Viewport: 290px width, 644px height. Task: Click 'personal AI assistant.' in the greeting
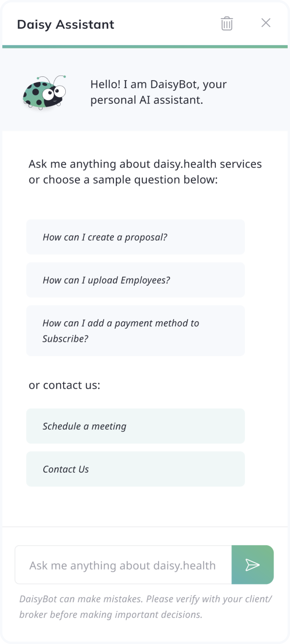tap(146, 100)
